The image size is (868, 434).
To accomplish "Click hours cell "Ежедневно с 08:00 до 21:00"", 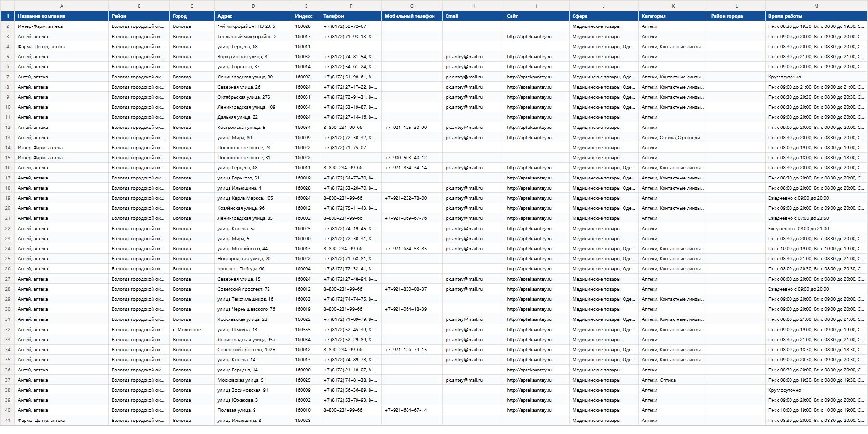I will click(816, 229).
